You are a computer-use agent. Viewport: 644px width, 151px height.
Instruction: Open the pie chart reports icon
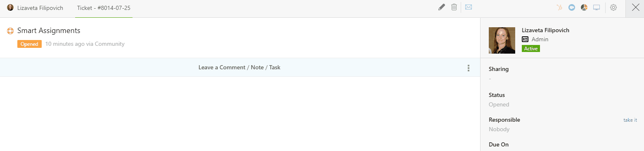pos(584,7)
